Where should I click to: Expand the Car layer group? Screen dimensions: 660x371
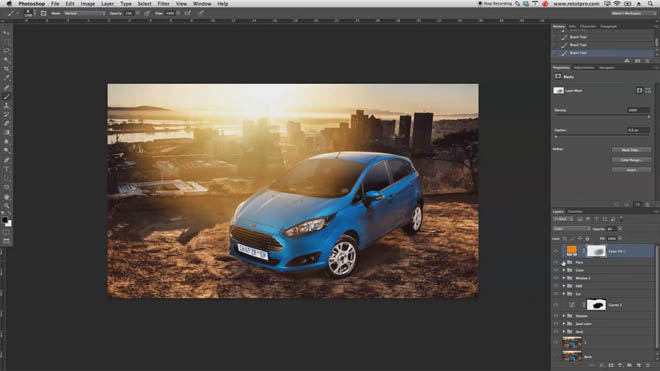564,294
